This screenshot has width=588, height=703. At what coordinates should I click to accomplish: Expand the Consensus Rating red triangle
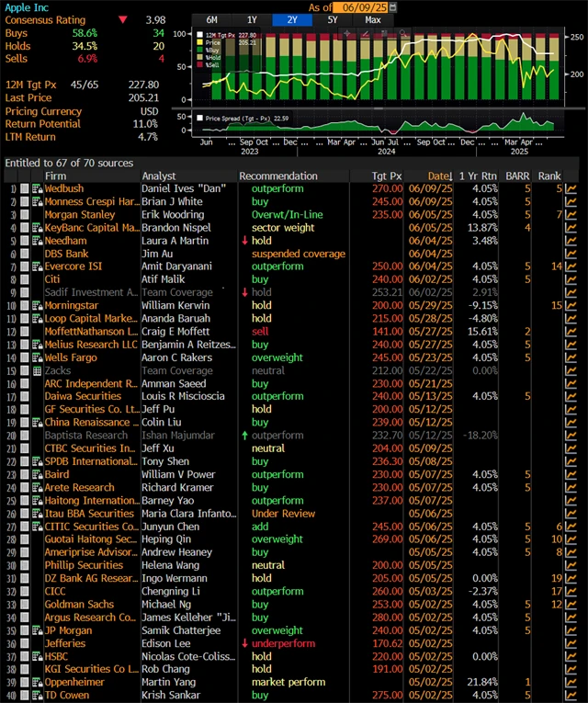(123, 19)
